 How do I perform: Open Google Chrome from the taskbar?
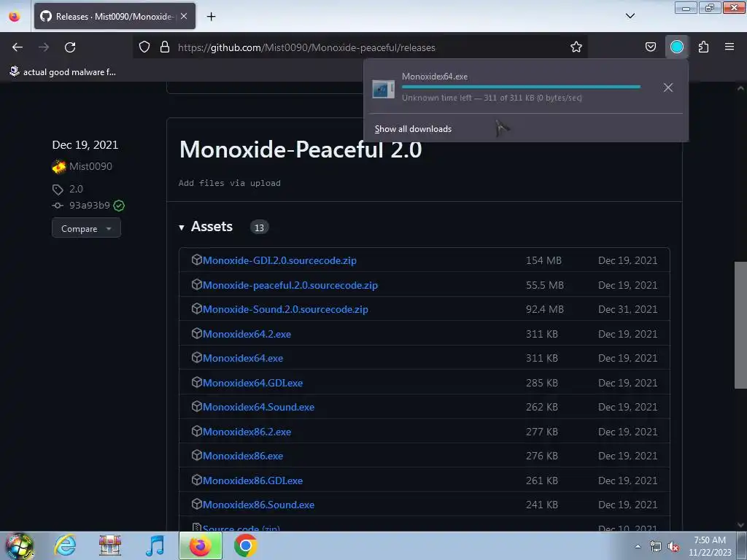pos(245,545)
